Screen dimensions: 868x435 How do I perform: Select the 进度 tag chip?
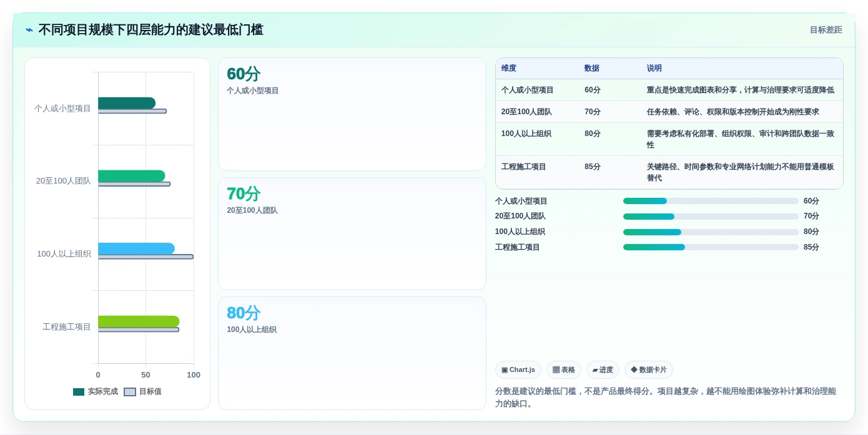[603, 370]
